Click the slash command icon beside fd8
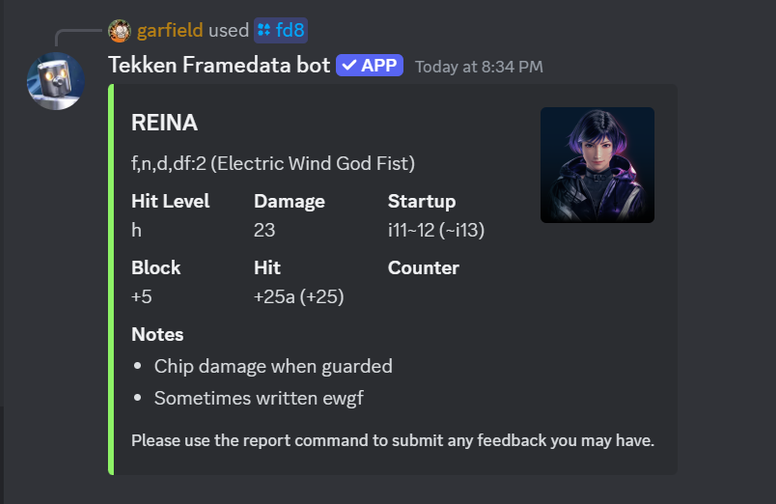776x504 pixels. pos(264,30)
